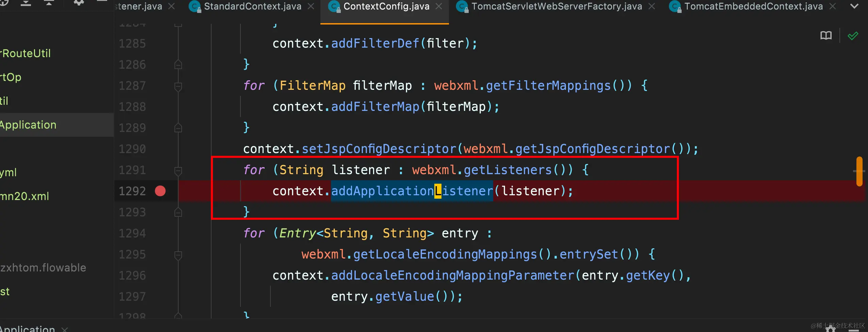Image resolution: width=868 pixels, height=332 pixels.
Task: Click getListeners method on line 1291
Action: 508,170
